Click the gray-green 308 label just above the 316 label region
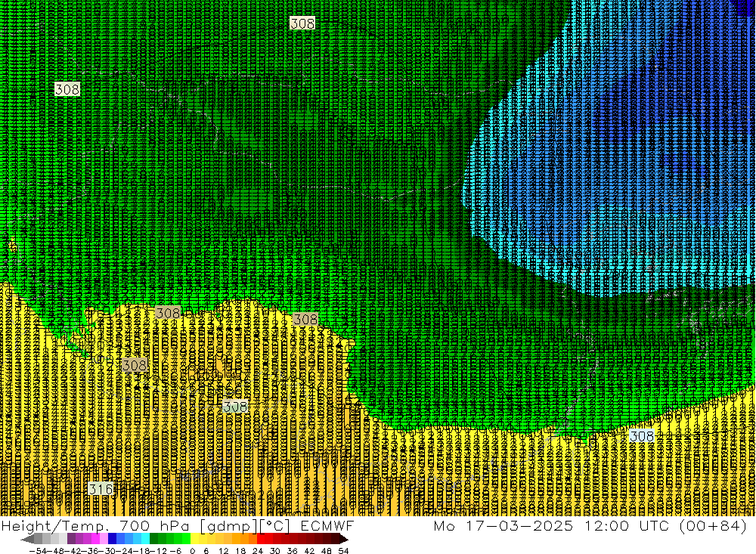This screenshot has width=756, height=554. coord(235,407)
